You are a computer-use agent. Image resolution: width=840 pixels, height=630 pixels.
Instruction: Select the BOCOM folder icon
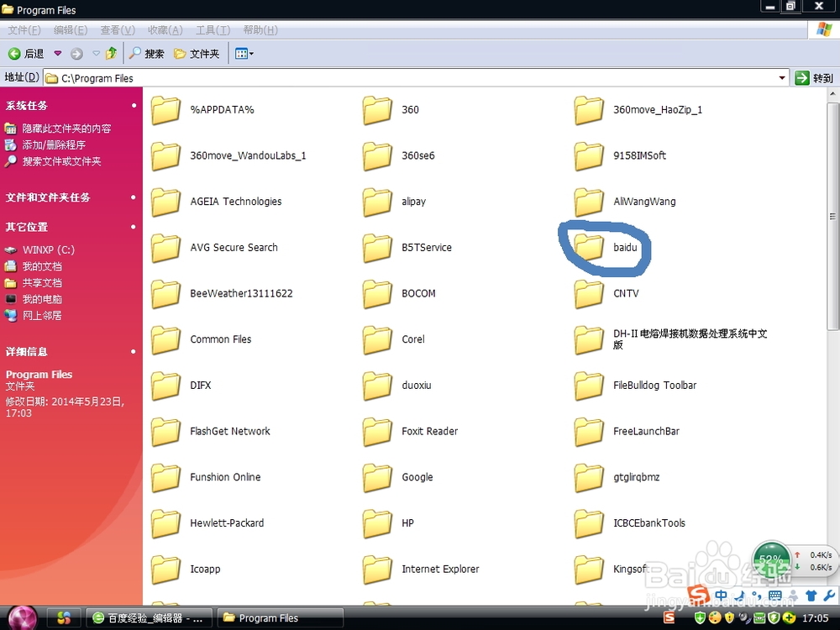point(377,294)
